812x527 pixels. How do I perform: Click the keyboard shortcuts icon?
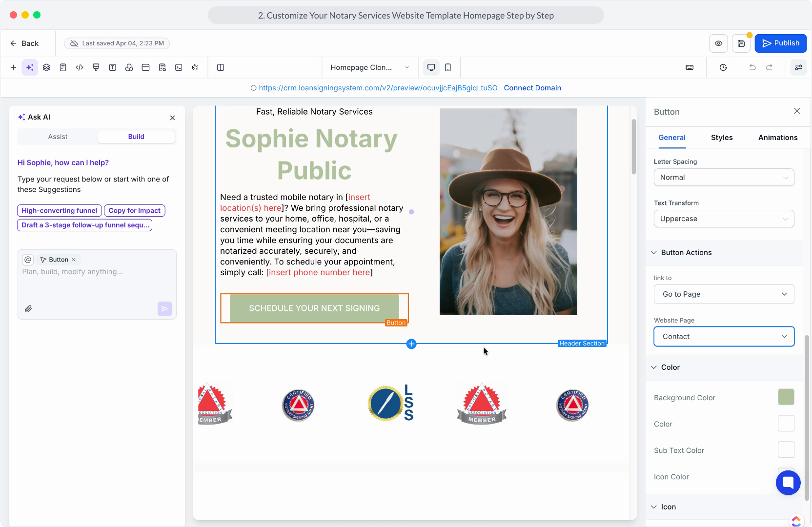point(690,67)
